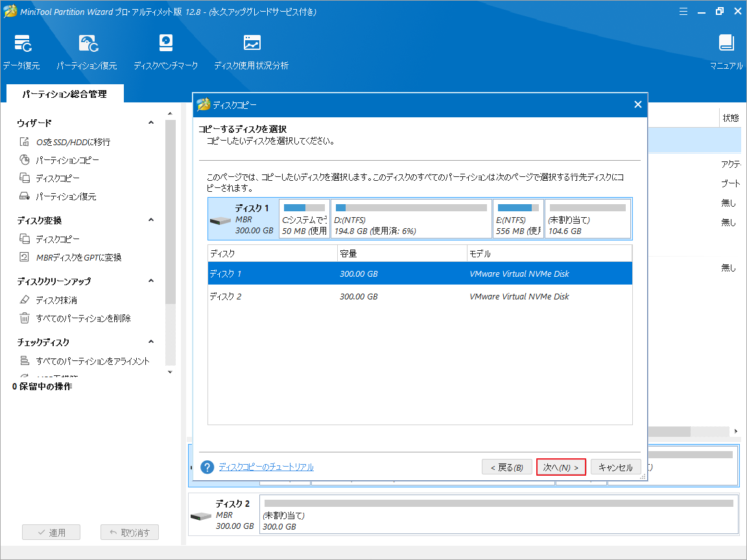Open the hamburger menu in title bar
Viewport: 747px width, 560px height.
coord(683,12)
